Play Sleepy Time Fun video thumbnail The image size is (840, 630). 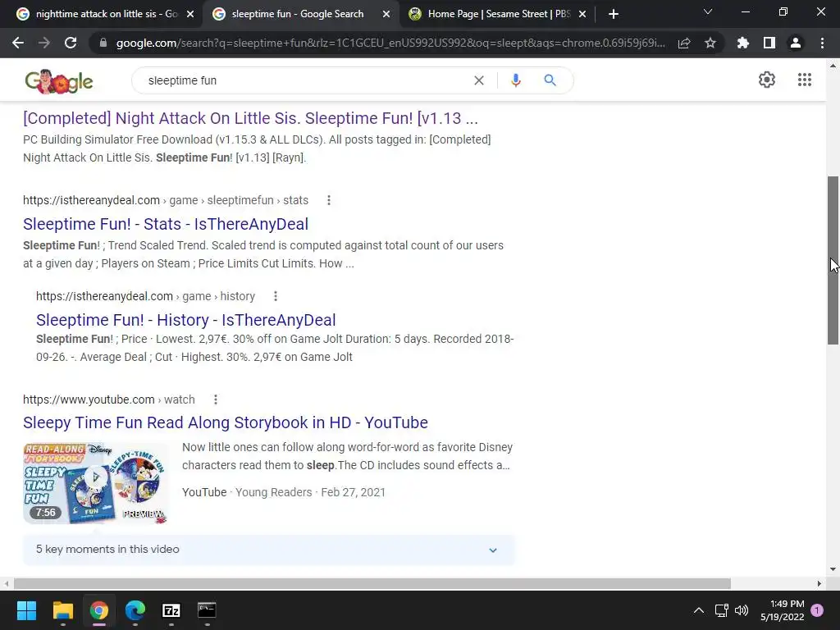[x=96, y=482]
